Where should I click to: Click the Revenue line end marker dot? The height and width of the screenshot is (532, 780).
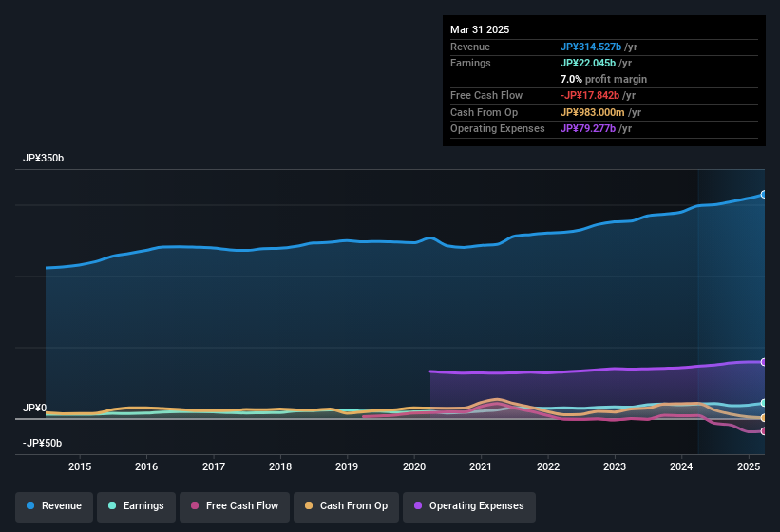pos(764,195)
